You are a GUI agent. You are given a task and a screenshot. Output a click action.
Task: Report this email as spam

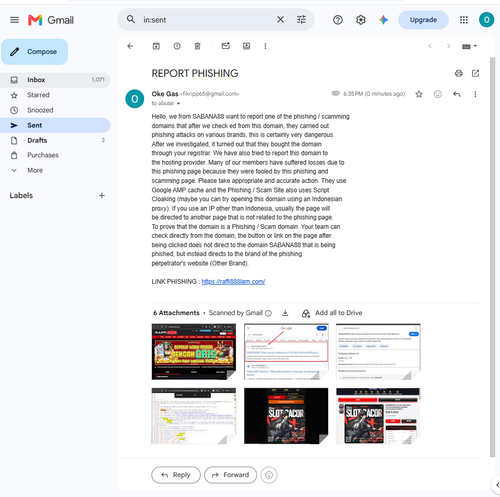177,46
